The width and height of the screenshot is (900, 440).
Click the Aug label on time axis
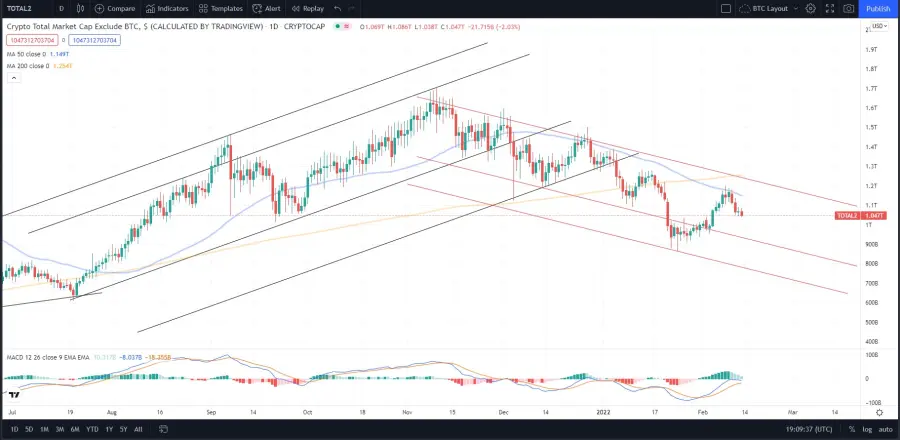(112, 412)
